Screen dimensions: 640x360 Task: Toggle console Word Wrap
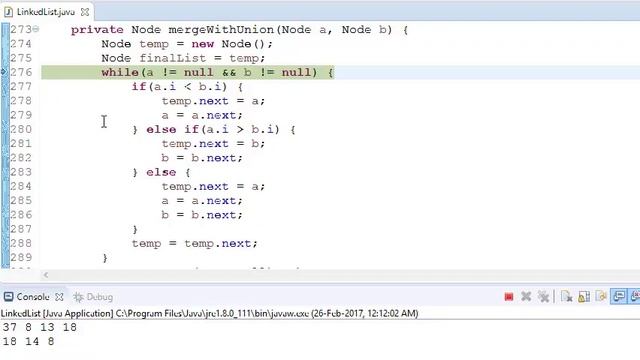click(601, 297)
